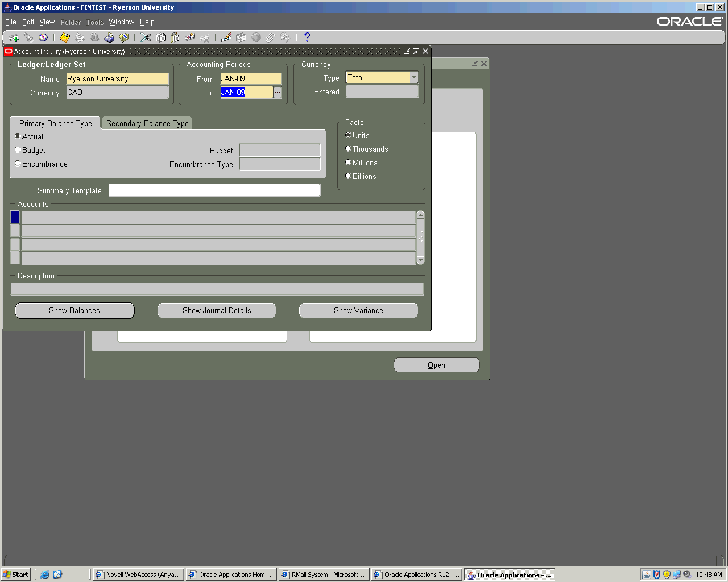Open the View menu
This screenshot has width=728, height=582.
47,22
